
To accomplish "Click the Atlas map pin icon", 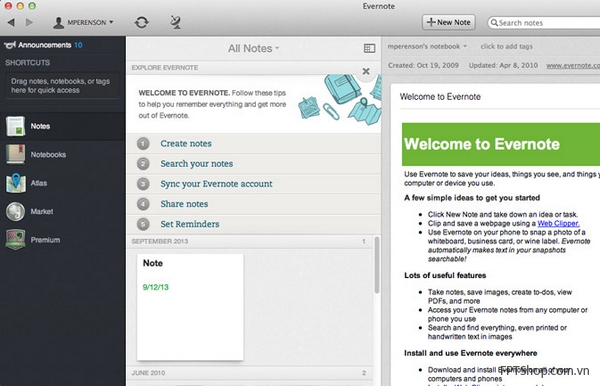I will pos(16,183).
